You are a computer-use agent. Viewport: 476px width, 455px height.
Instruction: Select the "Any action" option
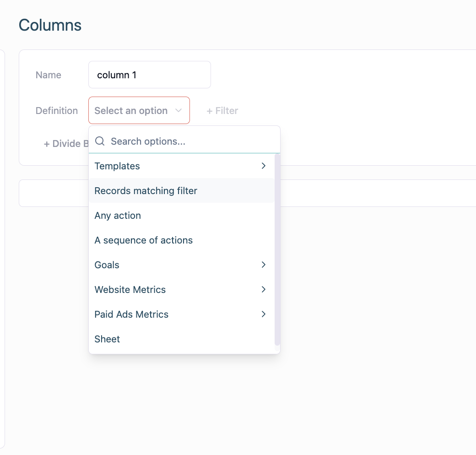point(118,216)
